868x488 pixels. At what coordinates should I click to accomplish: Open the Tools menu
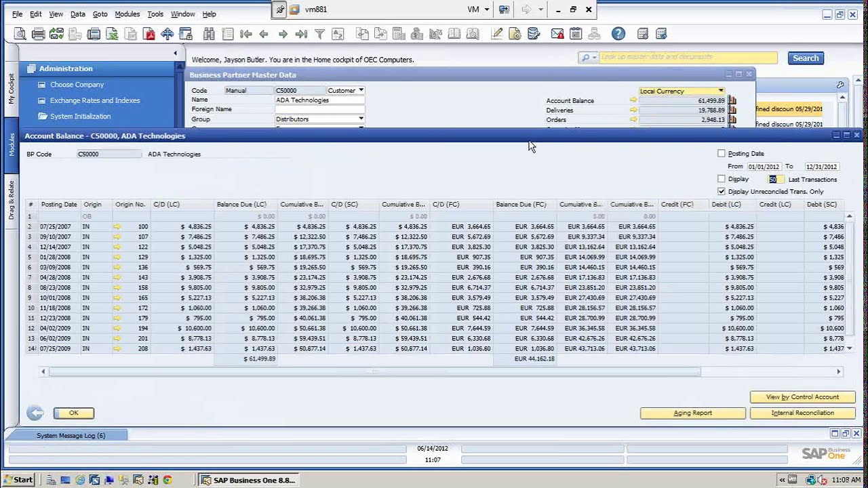point(155,14)
